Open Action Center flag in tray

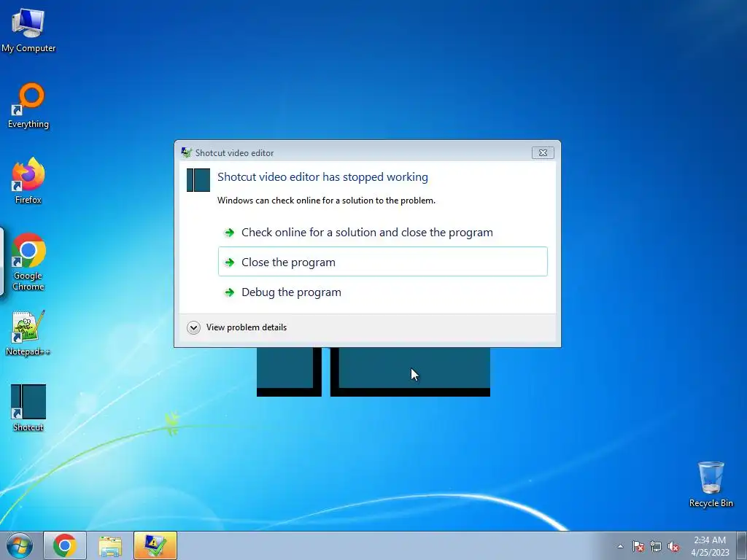(638, 546)
